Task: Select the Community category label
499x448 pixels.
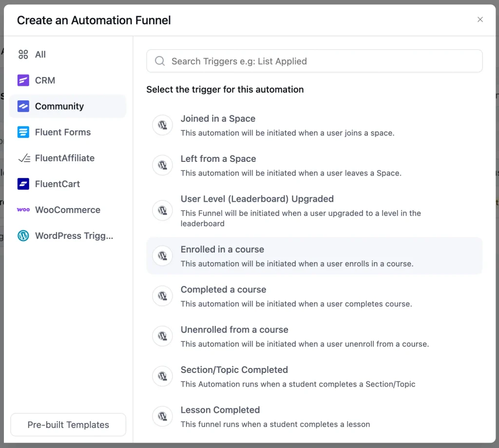Action: click(x=59, y=106)
